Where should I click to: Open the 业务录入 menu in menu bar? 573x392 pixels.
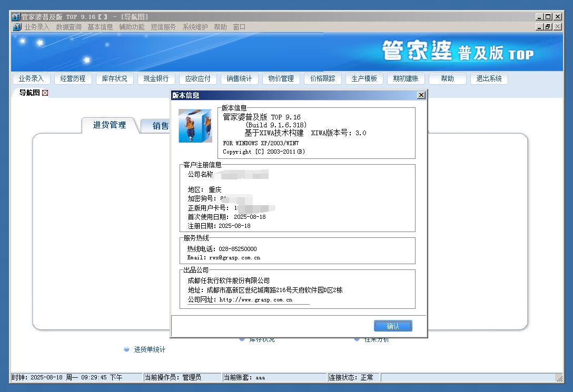coord(37,27)
